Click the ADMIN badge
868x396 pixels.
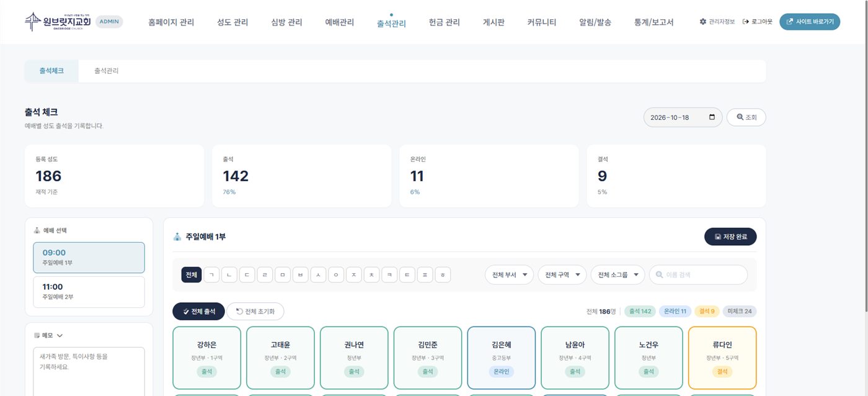click(109, 22)
